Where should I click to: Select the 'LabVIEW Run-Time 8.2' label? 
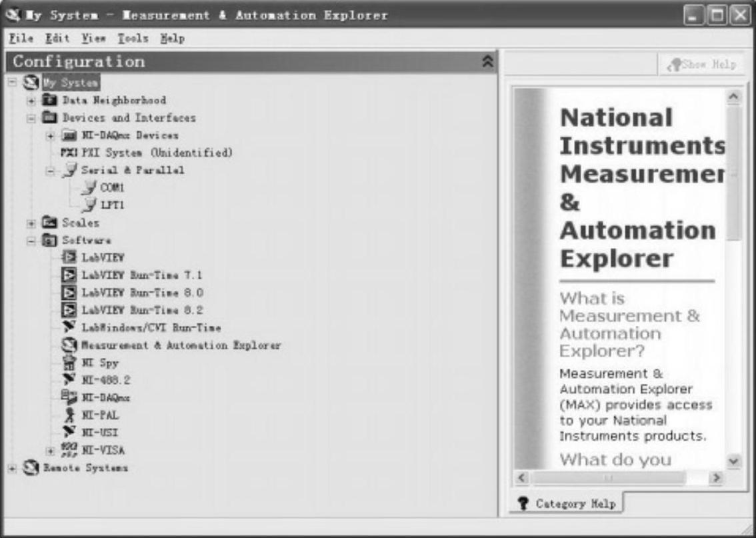(142, 310)
